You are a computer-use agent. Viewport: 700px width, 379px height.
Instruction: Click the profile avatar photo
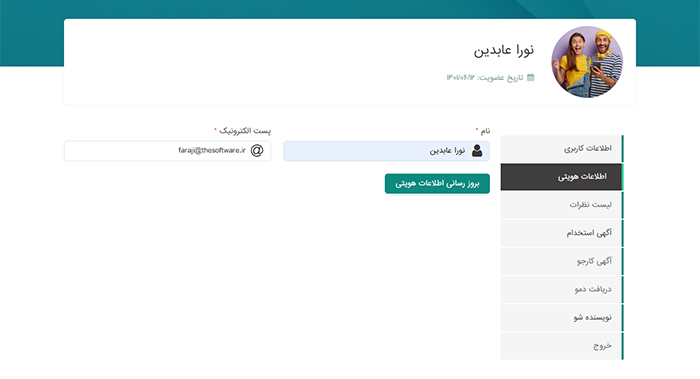click(x=587, y=62)
